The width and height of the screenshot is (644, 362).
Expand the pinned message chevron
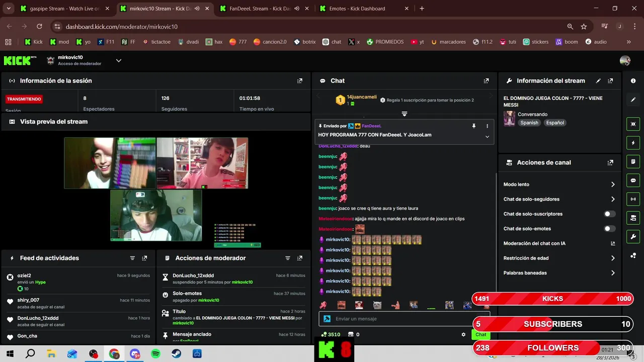pos(487,137)
